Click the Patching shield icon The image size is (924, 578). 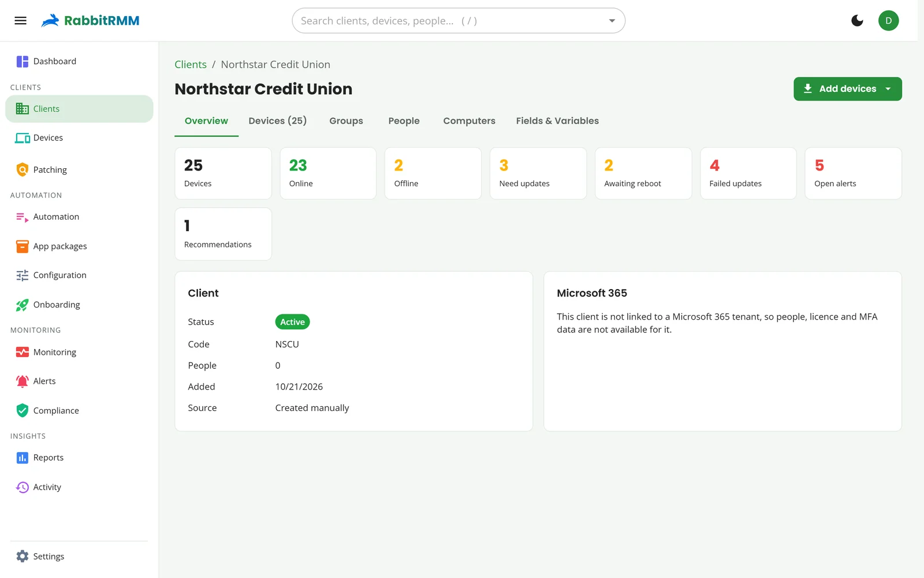[x=23, y=170]
